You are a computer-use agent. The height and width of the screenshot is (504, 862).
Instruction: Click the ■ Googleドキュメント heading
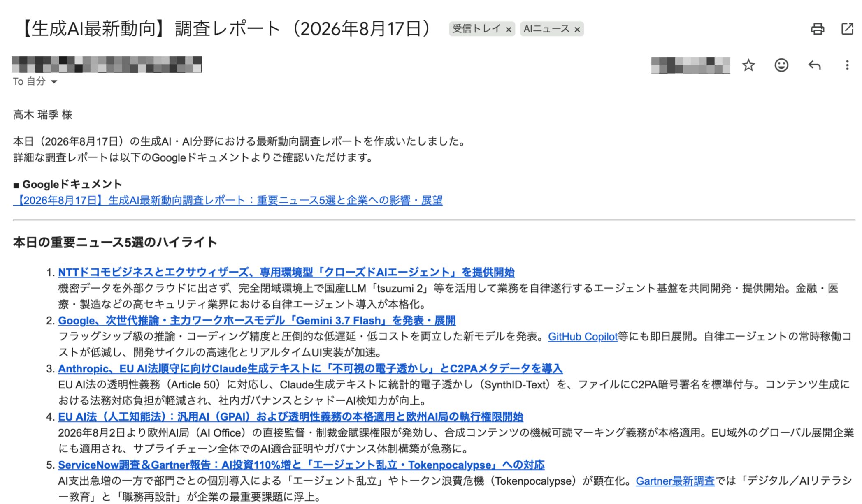pos(67,184)
